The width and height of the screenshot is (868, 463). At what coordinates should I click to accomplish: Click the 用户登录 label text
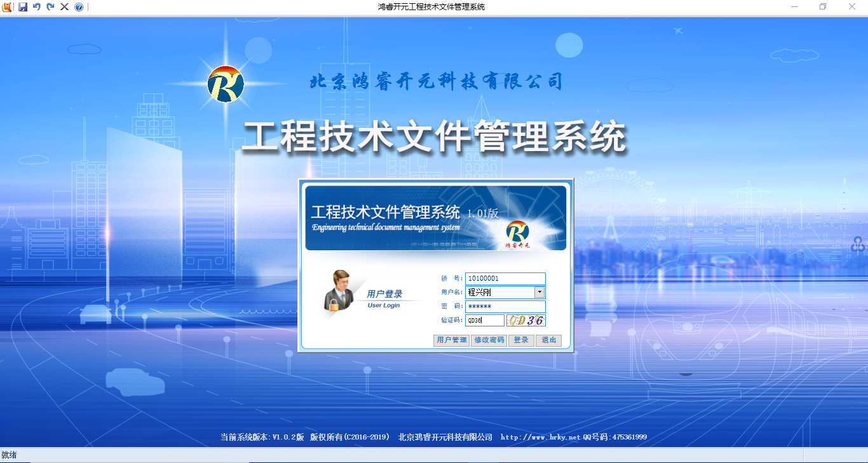[x=384, y=295]
